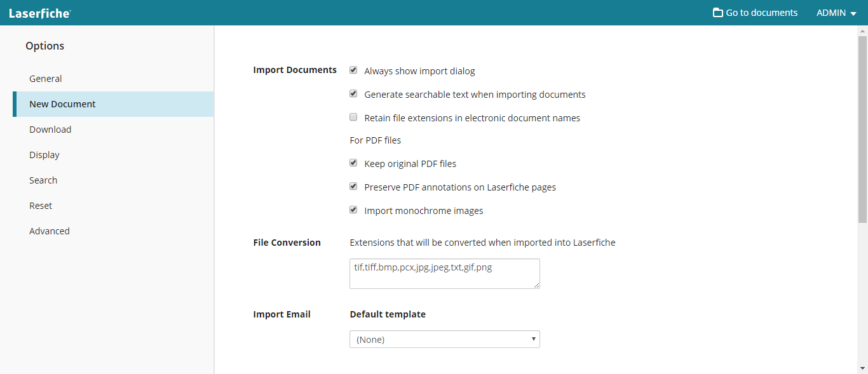868x374 pixels.
Task: Uncheck Generate searchable text when importing
Action: [353, 94]
